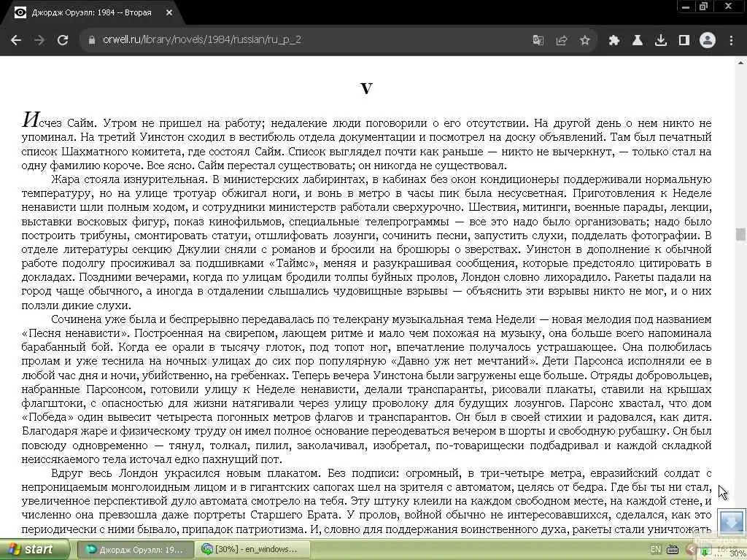The image size is (747, 560).
Task: Open the Extensions puzzle icon
Action: pyautogui.click(x=614, y=41)
